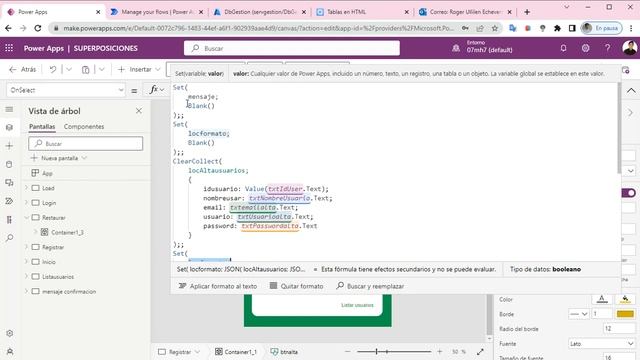Open the app launcher waffle icon

(9, 48)
